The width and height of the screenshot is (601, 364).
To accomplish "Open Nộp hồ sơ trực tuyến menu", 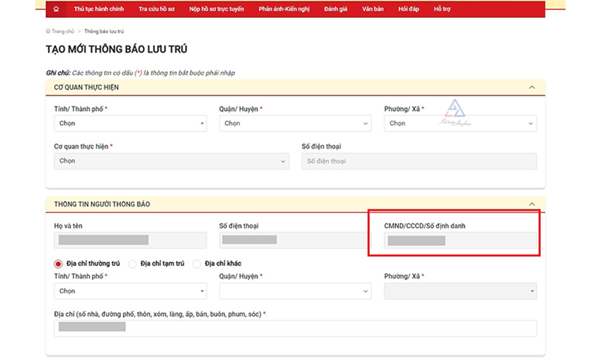I will (216, 9).
